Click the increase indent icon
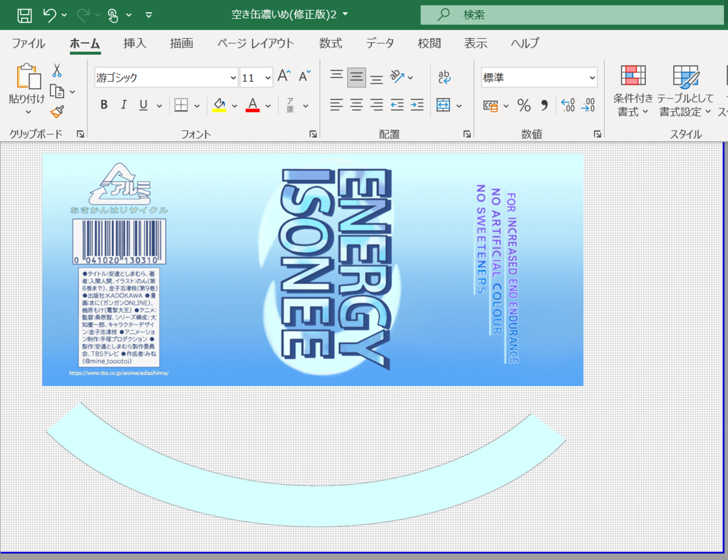The height and width of the screenshot is (560, 728). pos(417,105)
